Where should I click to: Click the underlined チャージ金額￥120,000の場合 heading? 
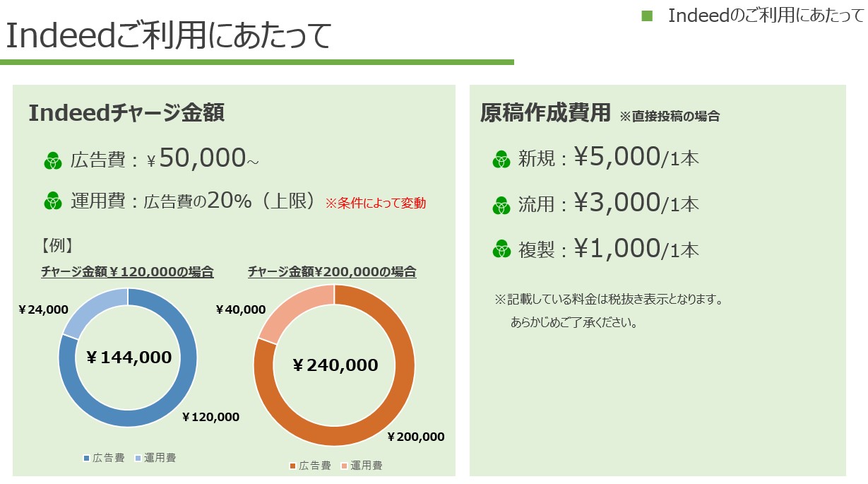127,271
